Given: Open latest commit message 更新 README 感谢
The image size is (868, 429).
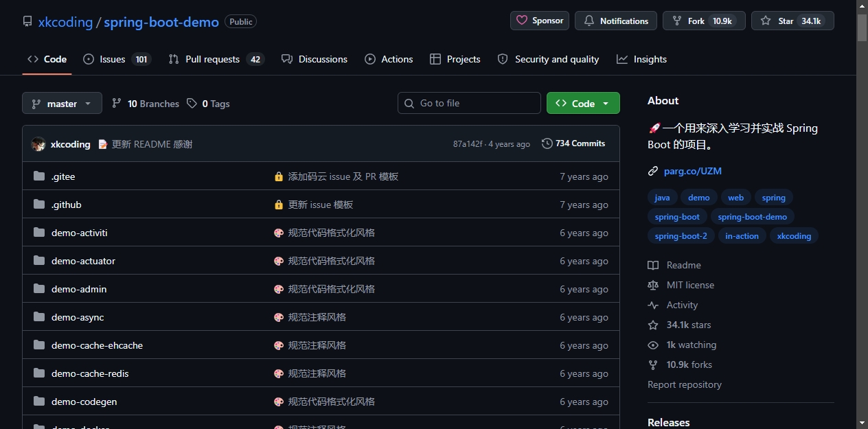Looking at the screenshot, I should (152, 144).
